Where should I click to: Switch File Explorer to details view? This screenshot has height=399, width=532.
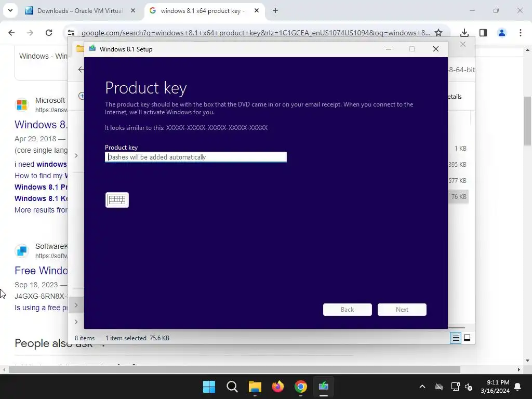pos(456,338)
